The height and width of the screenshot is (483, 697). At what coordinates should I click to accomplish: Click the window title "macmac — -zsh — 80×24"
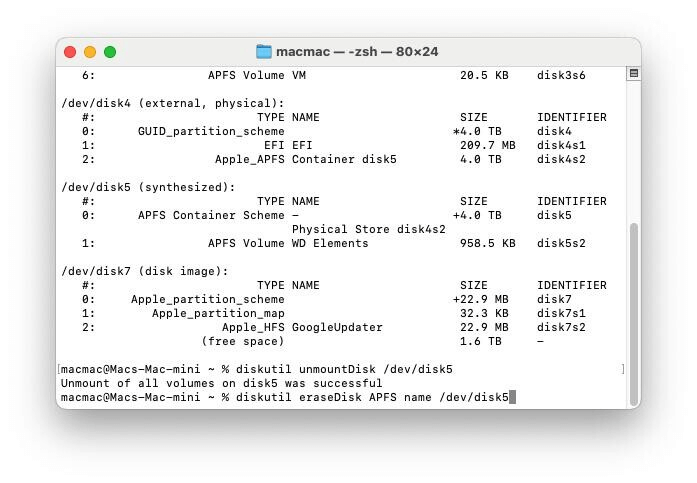point(357,52)
